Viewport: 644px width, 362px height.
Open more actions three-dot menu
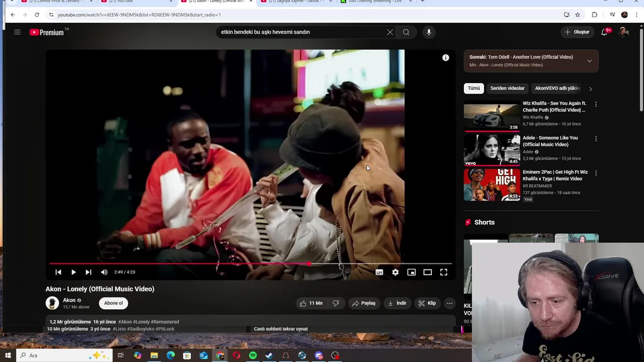click(450, 303)
